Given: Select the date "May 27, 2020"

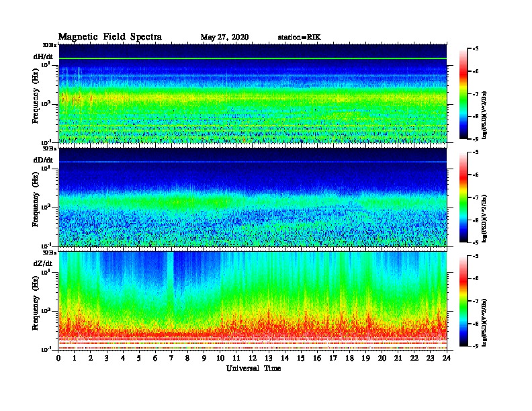Looking at the screenshot, I should [x=224, y=38].
